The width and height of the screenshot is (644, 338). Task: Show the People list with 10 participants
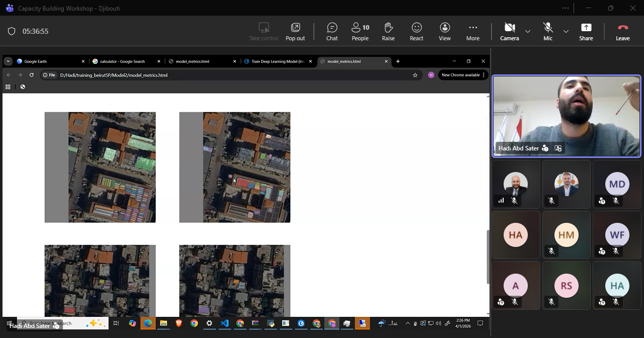tap(360, 31)
